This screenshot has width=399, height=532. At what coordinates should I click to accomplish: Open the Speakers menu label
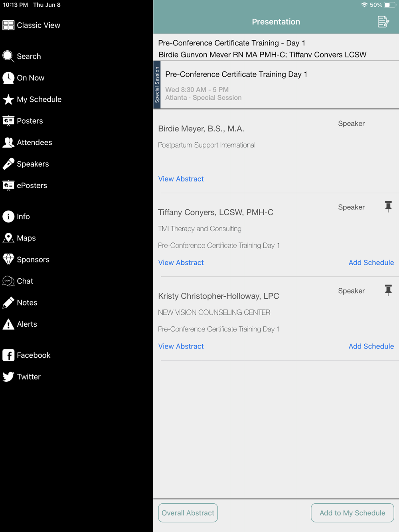[33, 164]
